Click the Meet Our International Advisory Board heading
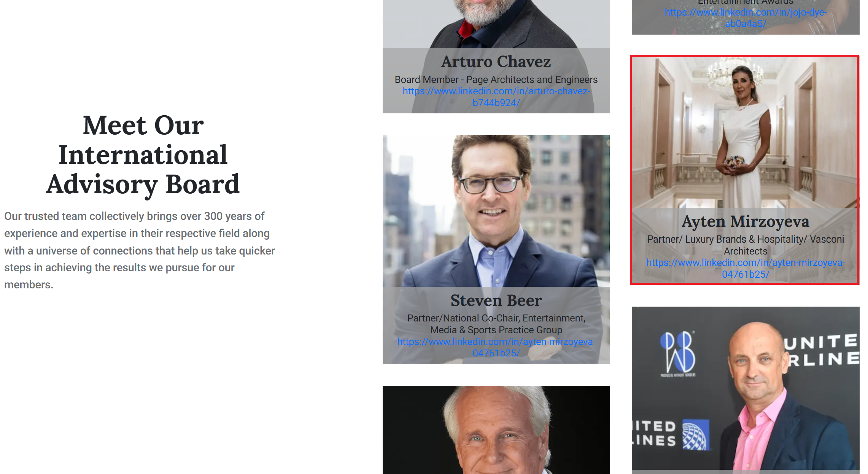Viewport: 868px width, 474px height. pos(143,155)
